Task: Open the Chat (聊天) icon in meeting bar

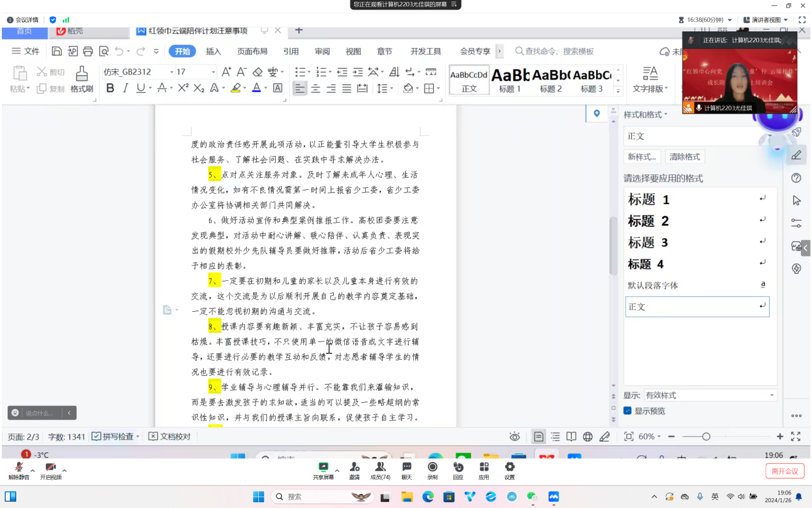Action: tap(406, 470)
